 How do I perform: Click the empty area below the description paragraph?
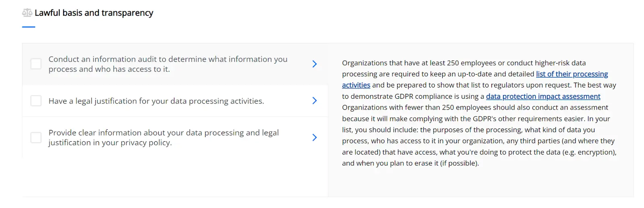479,183
